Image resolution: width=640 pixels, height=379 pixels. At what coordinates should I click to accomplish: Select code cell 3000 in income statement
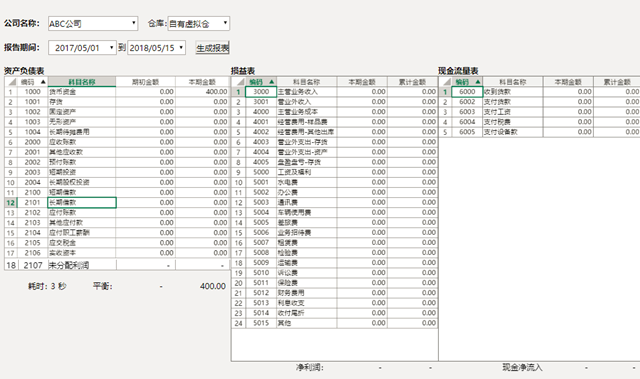coord(261,92)
